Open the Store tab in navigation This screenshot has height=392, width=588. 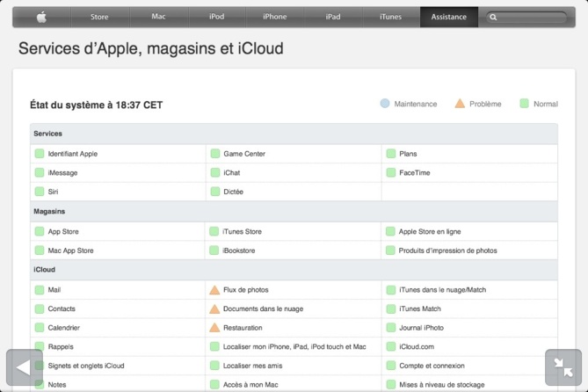click(x=99, y=17)
